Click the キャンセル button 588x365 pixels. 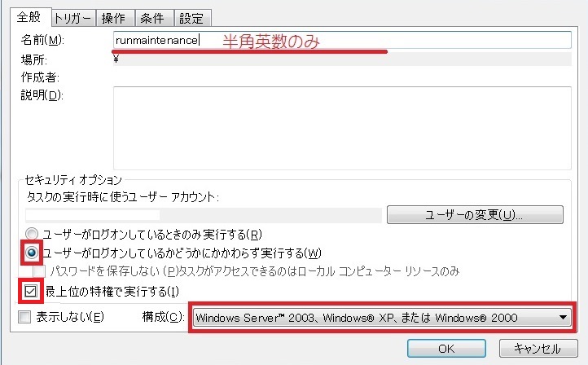pyautogui.click(x=538, y=349)
